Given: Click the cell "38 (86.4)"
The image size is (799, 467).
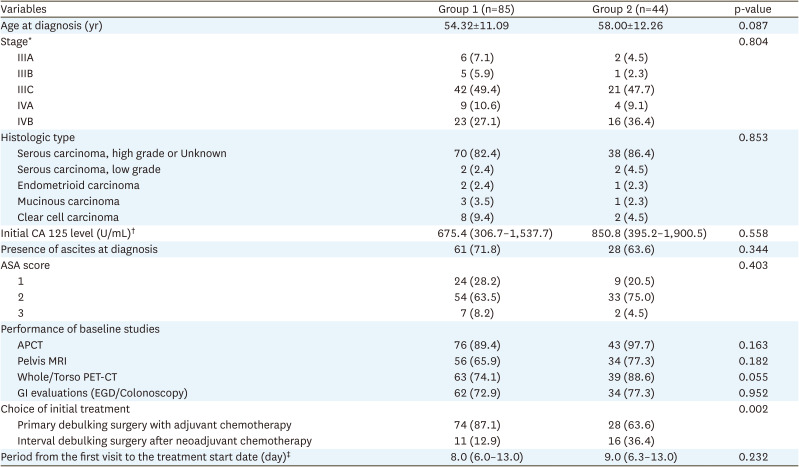Looking at the screenshot, I should click(631, 153).
